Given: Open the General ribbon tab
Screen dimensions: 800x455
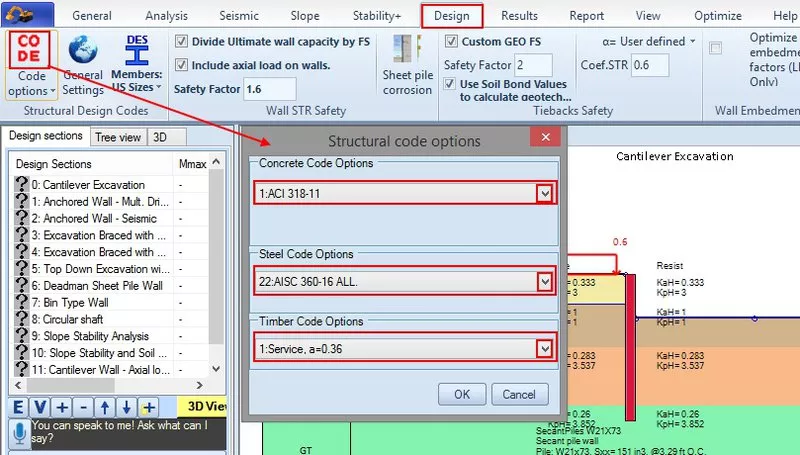Looking at the screenshot, I should 92,16.
